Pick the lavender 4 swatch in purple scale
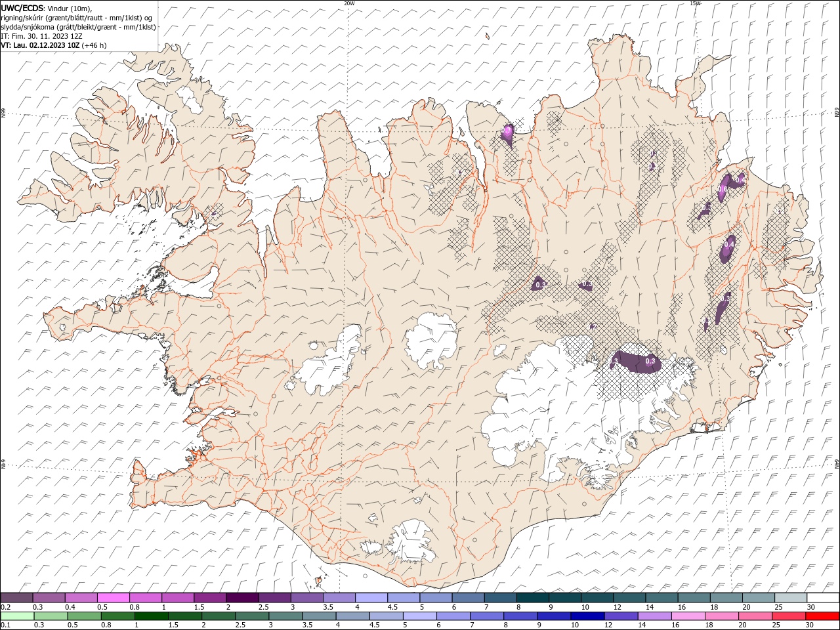This screenshot has height=630, width=840. click(x=371, y=598)
